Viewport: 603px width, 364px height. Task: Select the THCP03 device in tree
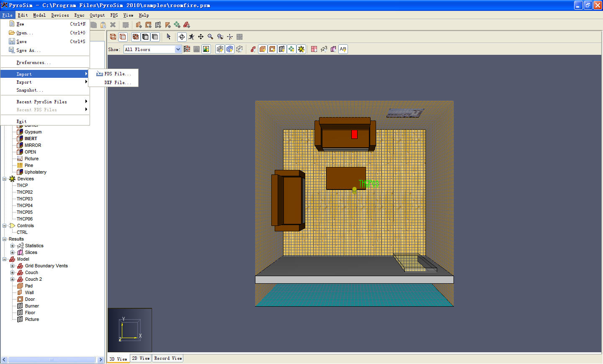[25, 199]
